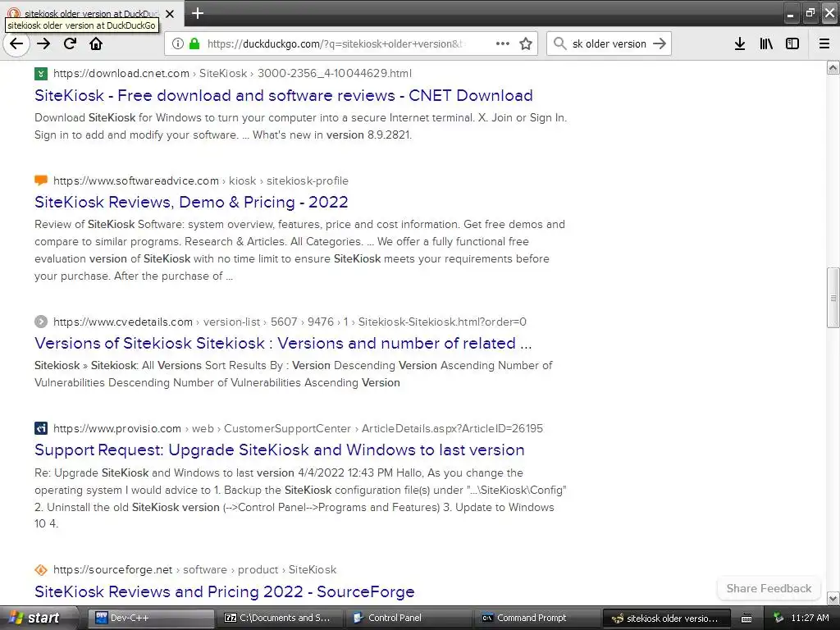The height and width of the screenshot is (630, 840).
Task: Open Support Request Upgrade SiteKiosk result
Action: (279, 450)
